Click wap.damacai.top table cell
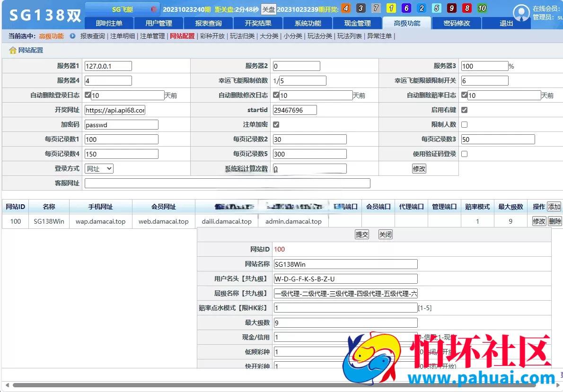Image resolution: width=563 pixels, height=392 pixels. coord(100,221)
